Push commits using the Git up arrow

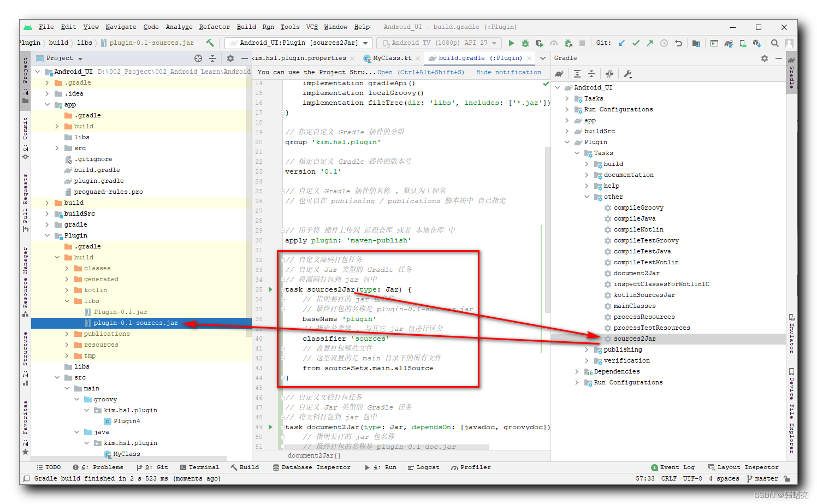(650, 43)
